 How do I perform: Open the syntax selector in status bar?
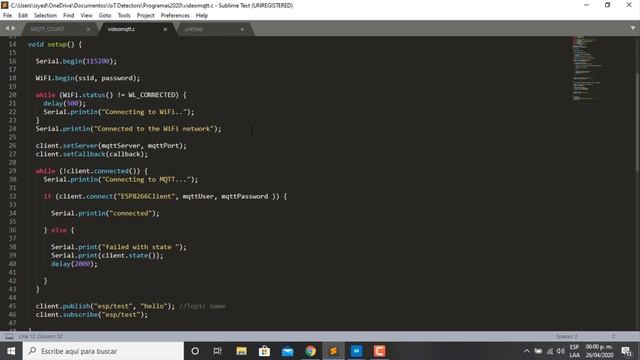tap(613, 336)
